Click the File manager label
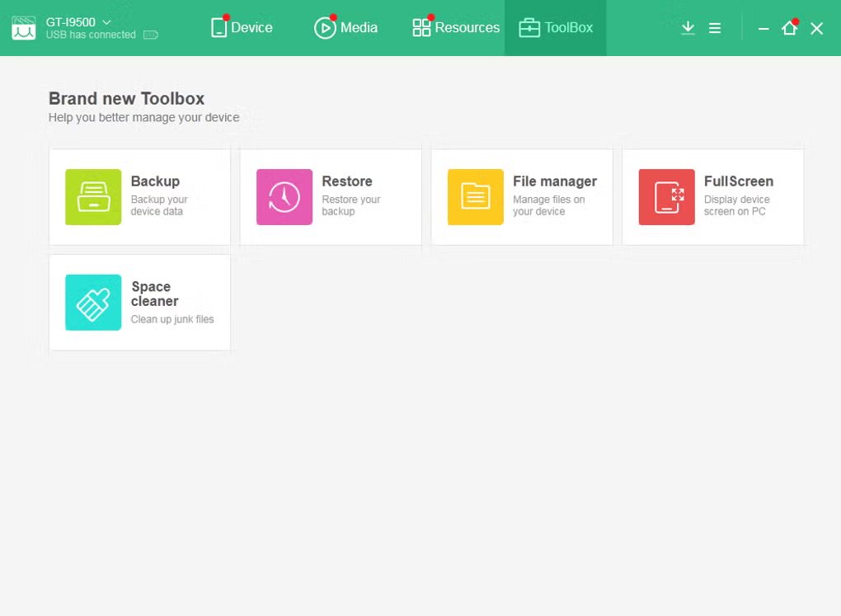 (555, 181)
